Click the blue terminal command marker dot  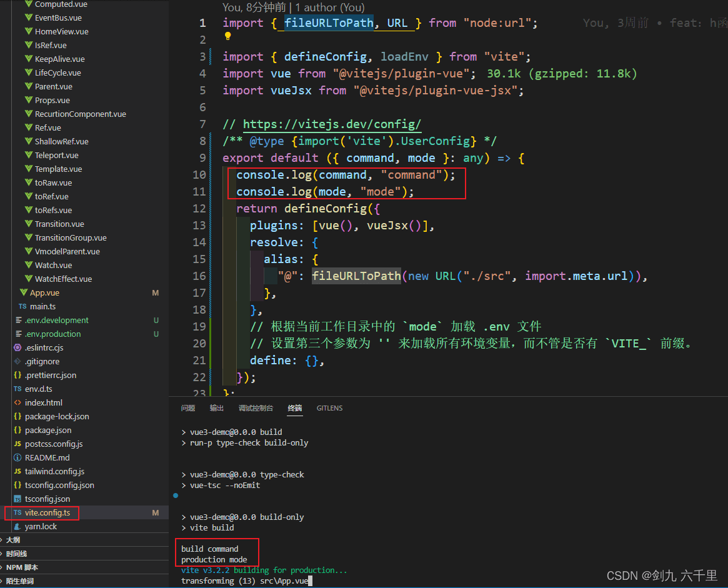[176, 496]
